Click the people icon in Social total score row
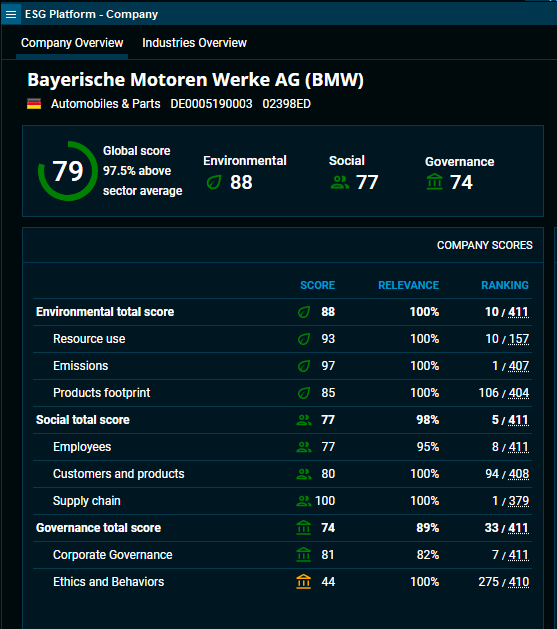This screenshot has width=557, height=629. point(304,420)
